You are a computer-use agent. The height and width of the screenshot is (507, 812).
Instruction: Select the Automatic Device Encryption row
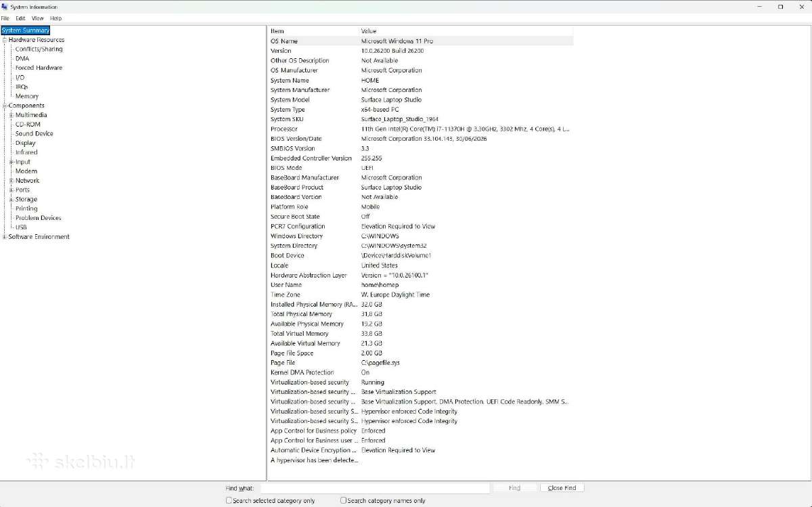point(421,451)
